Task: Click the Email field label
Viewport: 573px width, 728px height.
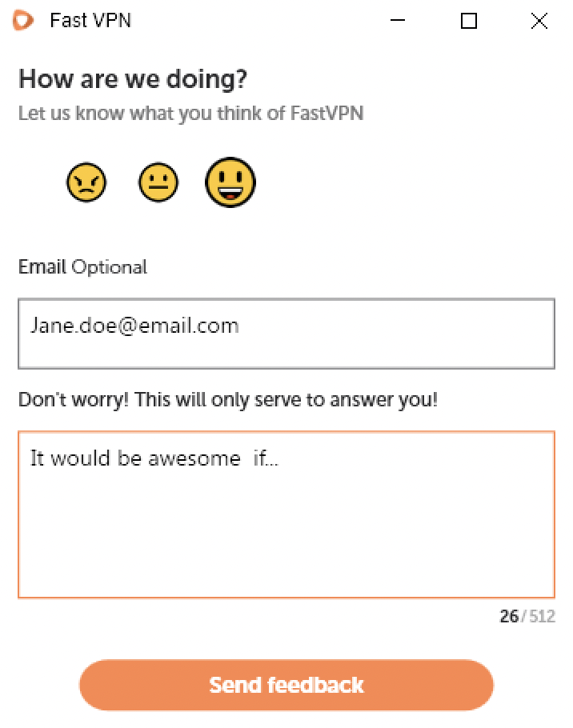Action: pyautogui.click(x=42, y=267)
